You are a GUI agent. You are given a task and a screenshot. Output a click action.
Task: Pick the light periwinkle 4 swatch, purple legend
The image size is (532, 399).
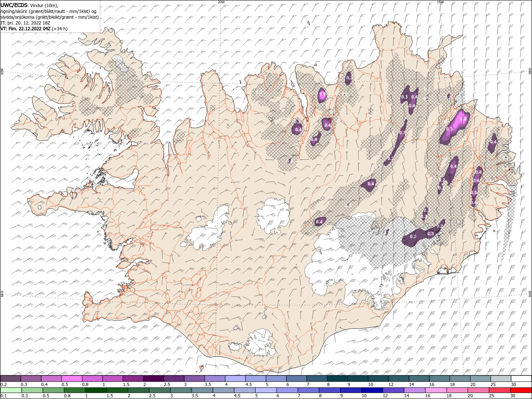click(x=235, y=379)
